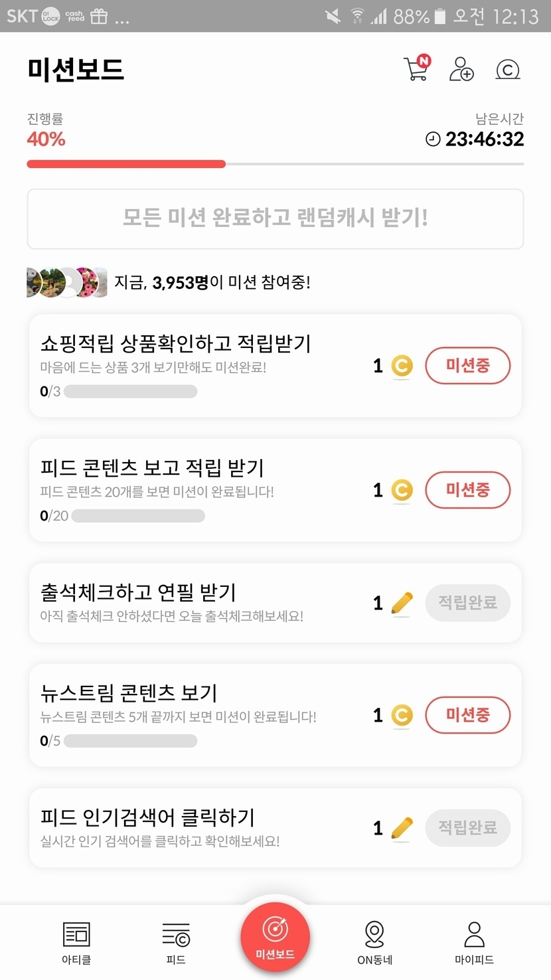Tap the gold coin on 뉴스트림 mission
Viewport: 551px width, 980px height.
(402, 715)
